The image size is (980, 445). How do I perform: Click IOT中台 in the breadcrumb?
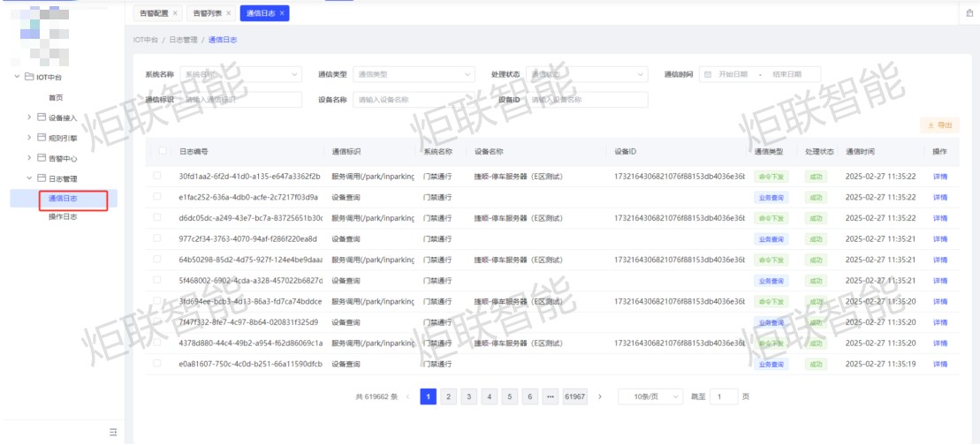pos(146,40)
